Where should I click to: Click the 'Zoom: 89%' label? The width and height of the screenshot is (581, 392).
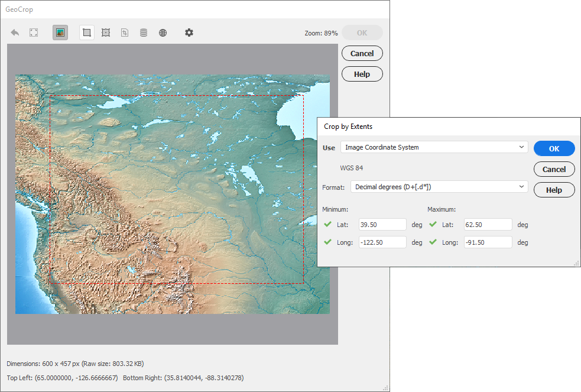coord(321,33)
